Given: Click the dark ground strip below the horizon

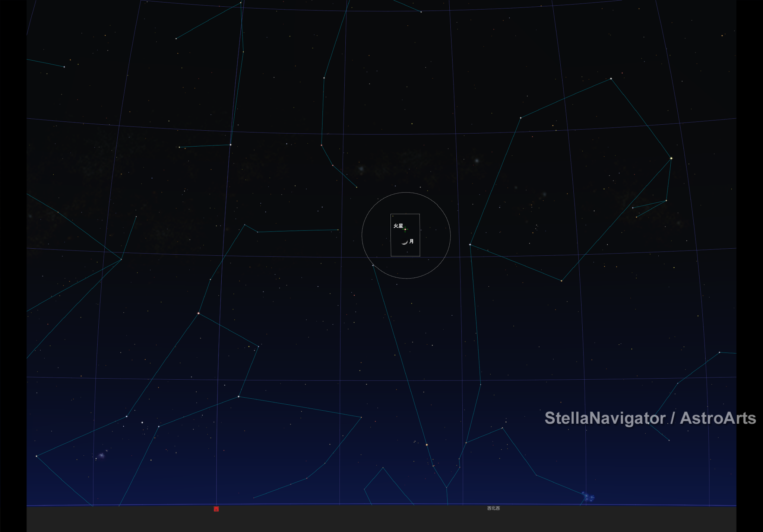Looking at the screenshot, I should tap(373, 519).
